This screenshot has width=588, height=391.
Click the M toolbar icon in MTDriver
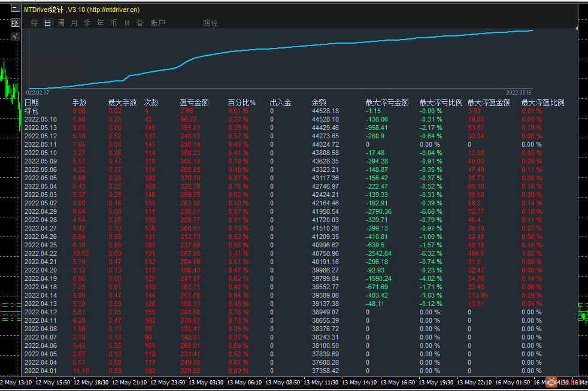pos(126,23)
